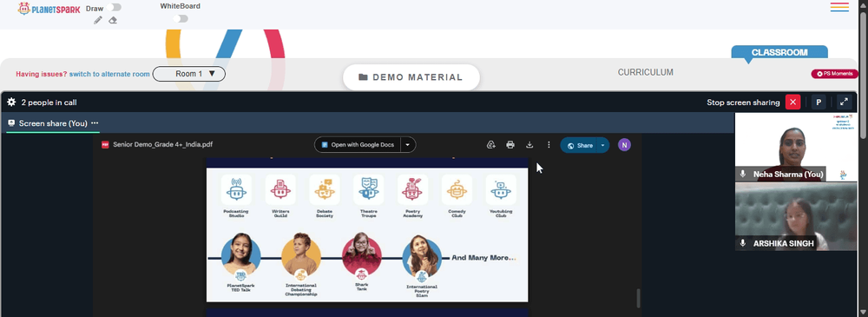Screen dimensions: 868x317
Task: Select the pencil draw tool
Action: pos(98,20)
